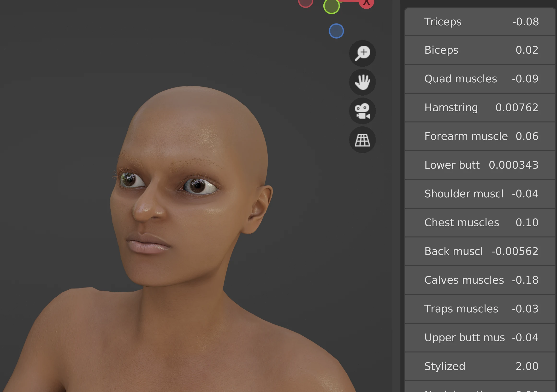Click the Back muscl slider
The height and width of the screenshot is (392, 557).
tap(480, 252)
